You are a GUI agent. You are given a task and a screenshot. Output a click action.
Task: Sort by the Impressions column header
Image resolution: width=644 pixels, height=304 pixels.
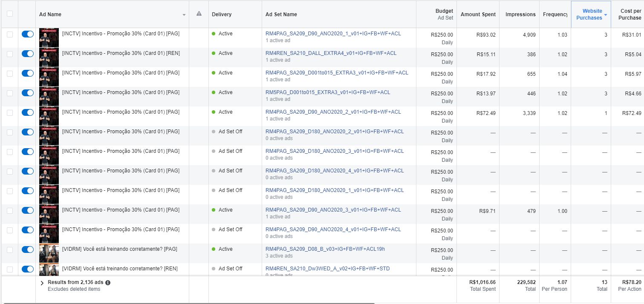[x=520, y=14]
